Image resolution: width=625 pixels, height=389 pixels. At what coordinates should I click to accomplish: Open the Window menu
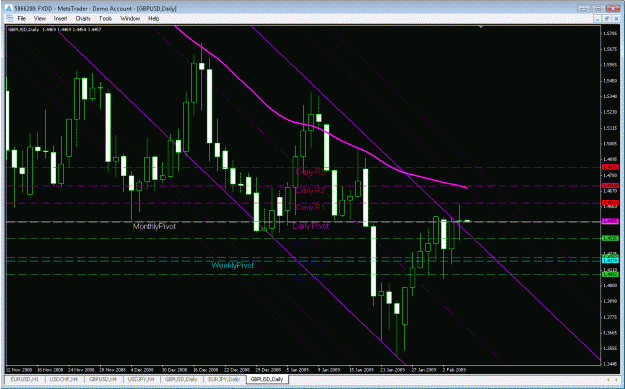130,19
